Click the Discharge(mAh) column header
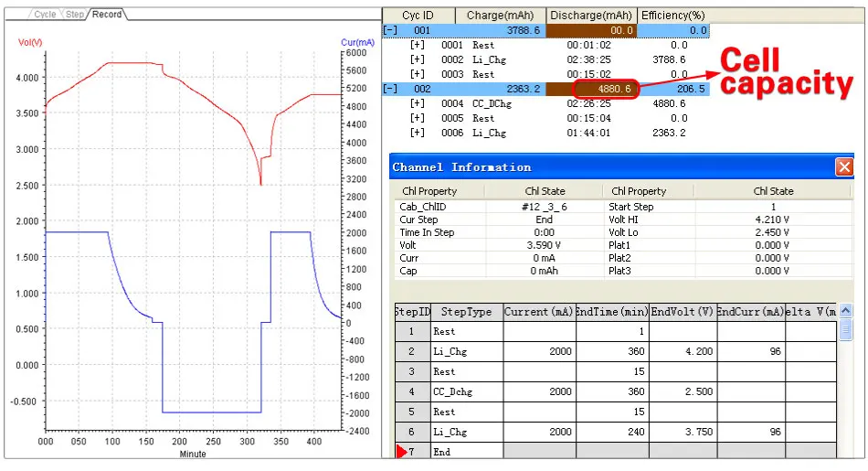Viewport: 868px width, 471px height. [591, 16]
